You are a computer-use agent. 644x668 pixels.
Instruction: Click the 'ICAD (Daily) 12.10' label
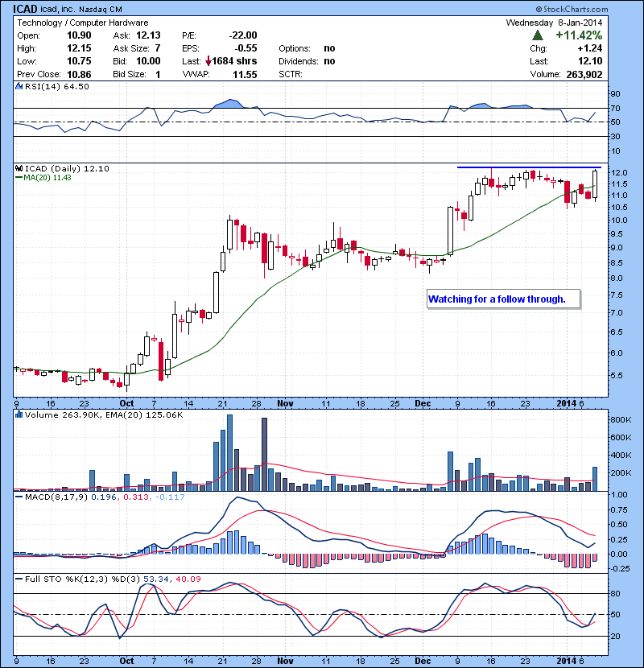(67, 169)
